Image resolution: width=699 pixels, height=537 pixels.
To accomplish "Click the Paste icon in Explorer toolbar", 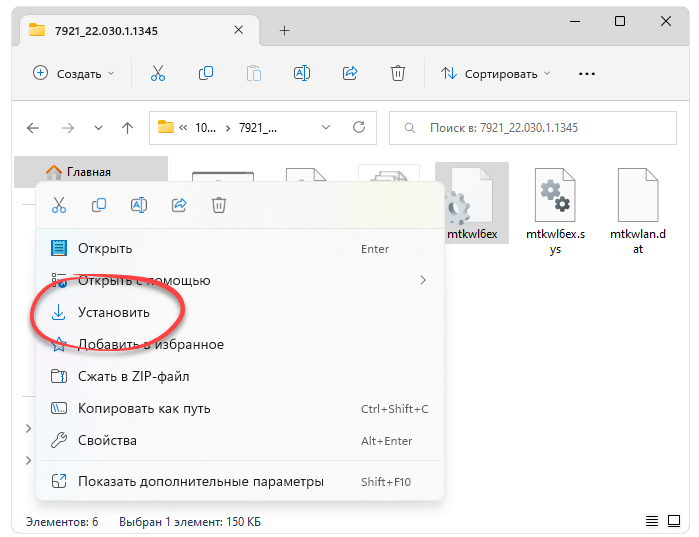I will click(254, 73).
